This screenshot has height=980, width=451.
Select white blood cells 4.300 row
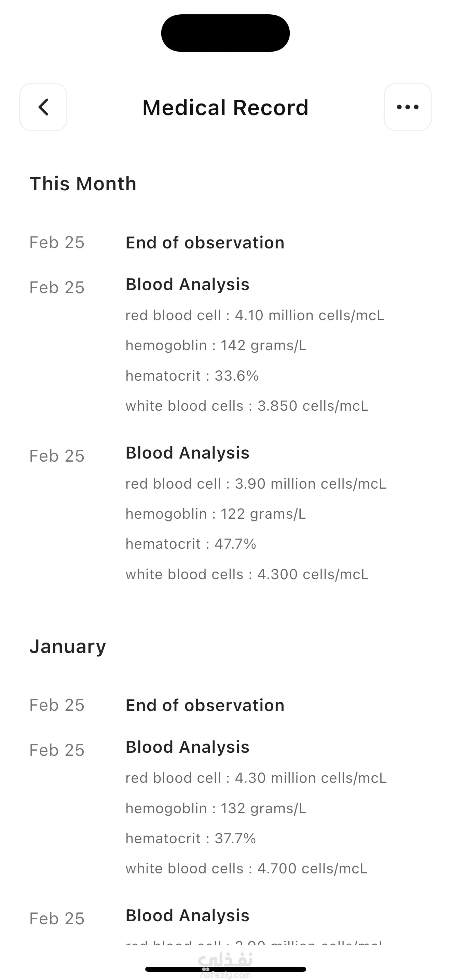click(x=247, y=574)
